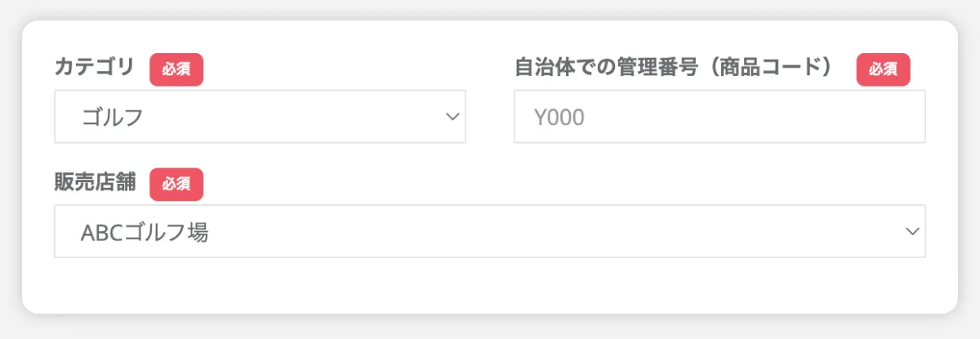The height and width of the screenshot is (339, 980).
Task: Expand the category options list
Action: point(260,117)
